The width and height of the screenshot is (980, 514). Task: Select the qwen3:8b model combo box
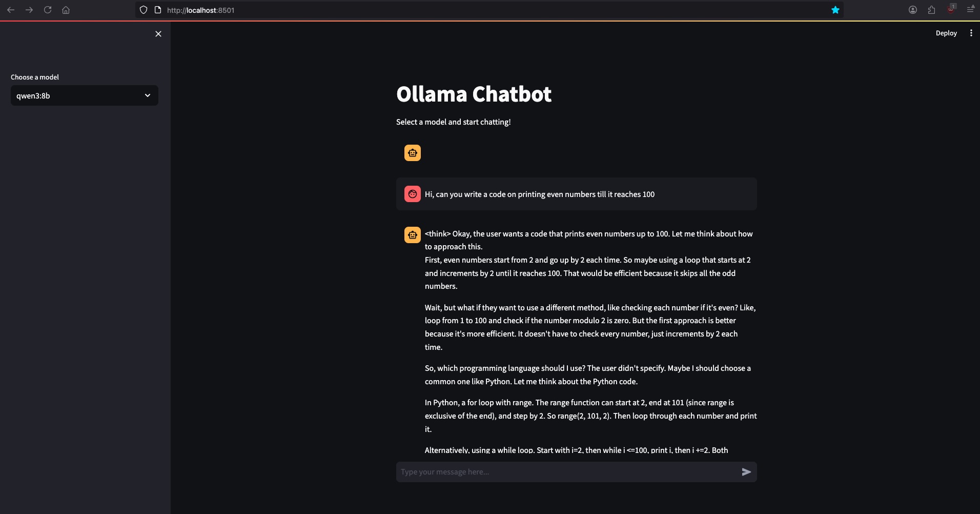(77, 95)
